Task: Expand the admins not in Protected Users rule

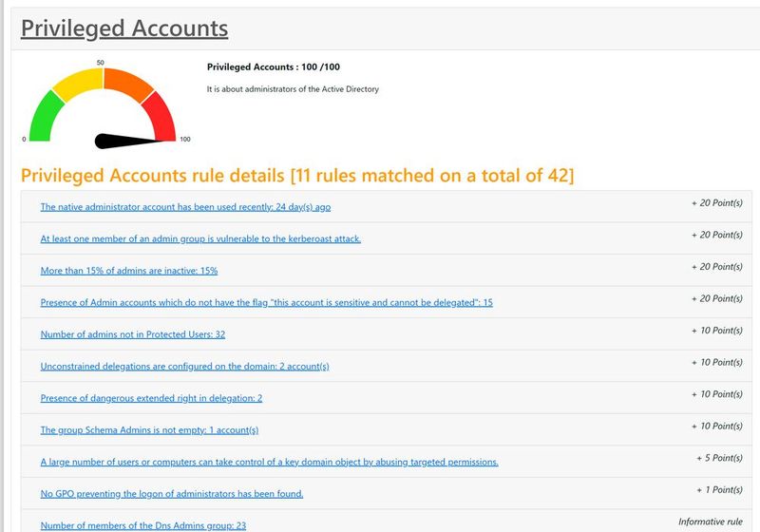Action: 132,334
